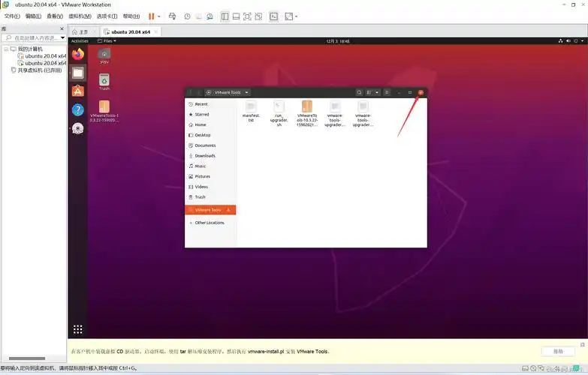Select VMwareTools archive on desktop
588x375 pixels.
point(104,111)
